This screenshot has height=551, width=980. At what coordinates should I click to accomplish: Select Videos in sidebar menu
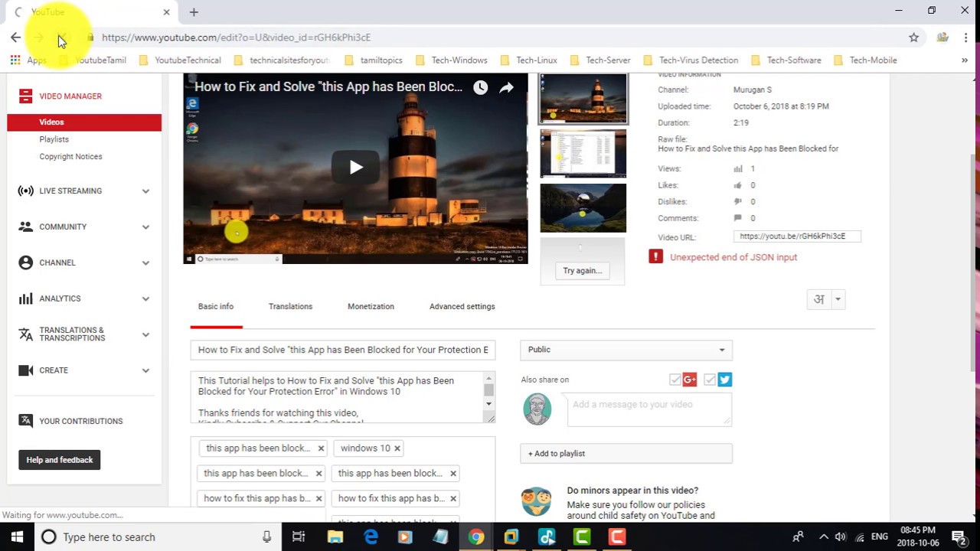pyautogui.click(x=84, y=122)
